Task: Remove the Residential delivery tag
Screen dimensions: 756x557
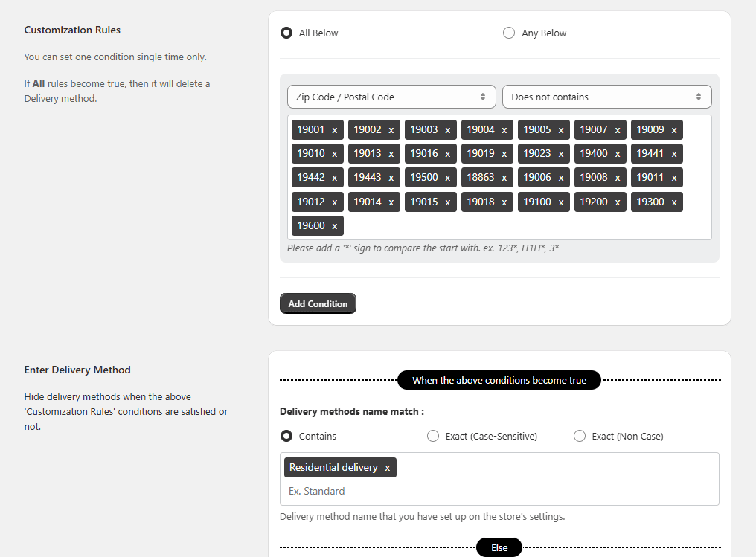Action: click(387, 468)
